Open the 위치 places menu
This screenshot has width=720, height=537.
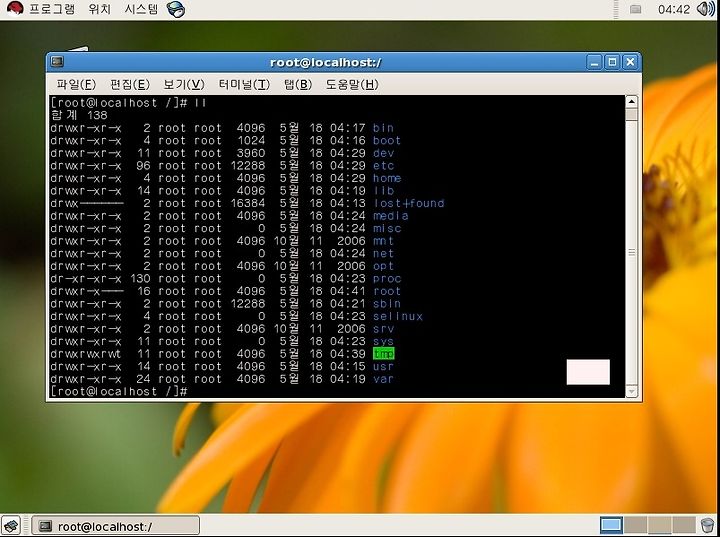tap(100, 9)
